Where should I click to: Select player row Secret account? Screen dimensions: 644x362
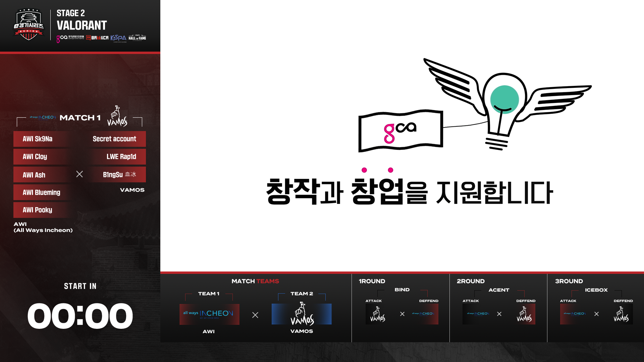117,139
